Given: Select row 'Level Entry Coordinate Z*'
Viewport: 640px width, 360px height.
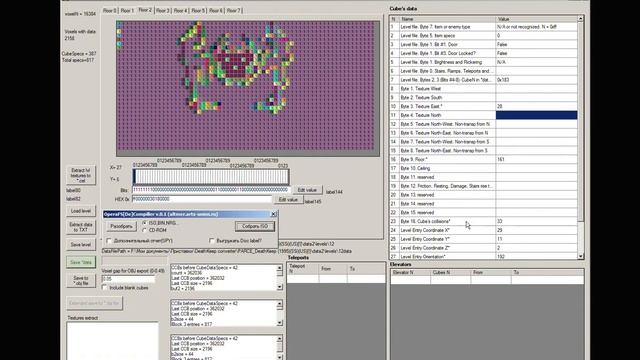Looking at the screenshot, I should click(x=484, y=248).
